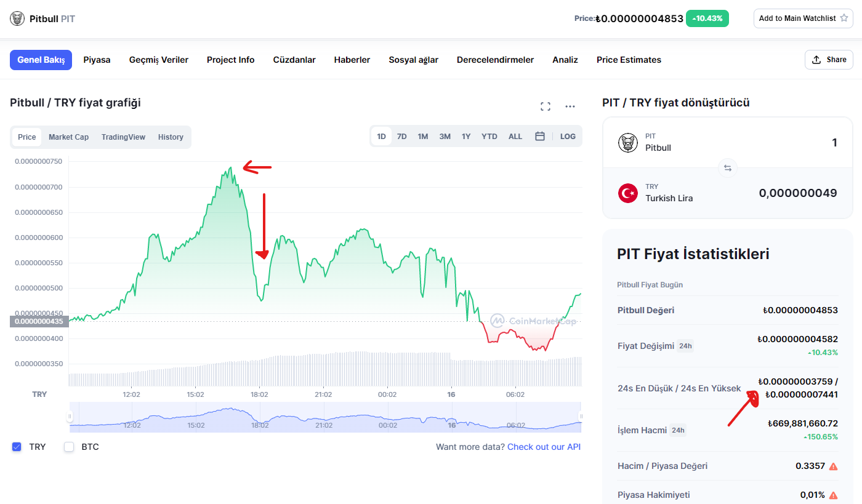The image size is (862, 504).
Task: Open the chart three-dots more menu
Action: click(x=570, y=106)
